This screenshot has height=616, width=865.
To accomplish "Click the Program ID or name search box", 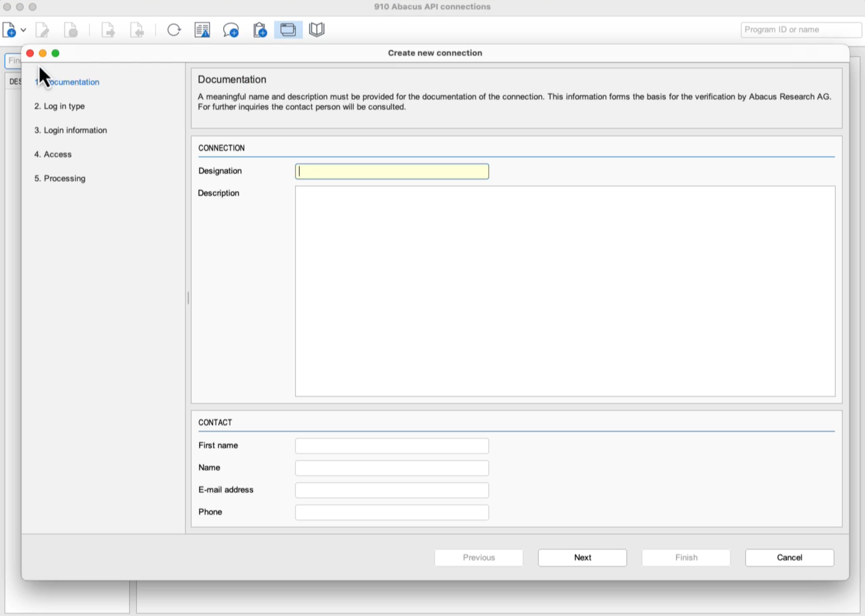I will pos(801,30).
